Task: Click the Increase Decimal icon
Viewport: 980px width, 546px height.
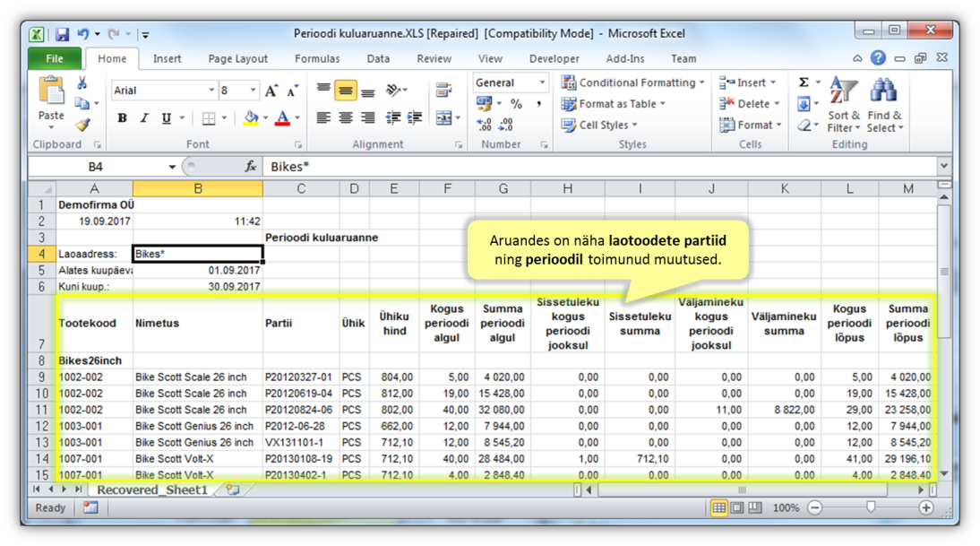Action: coord(484,126)
